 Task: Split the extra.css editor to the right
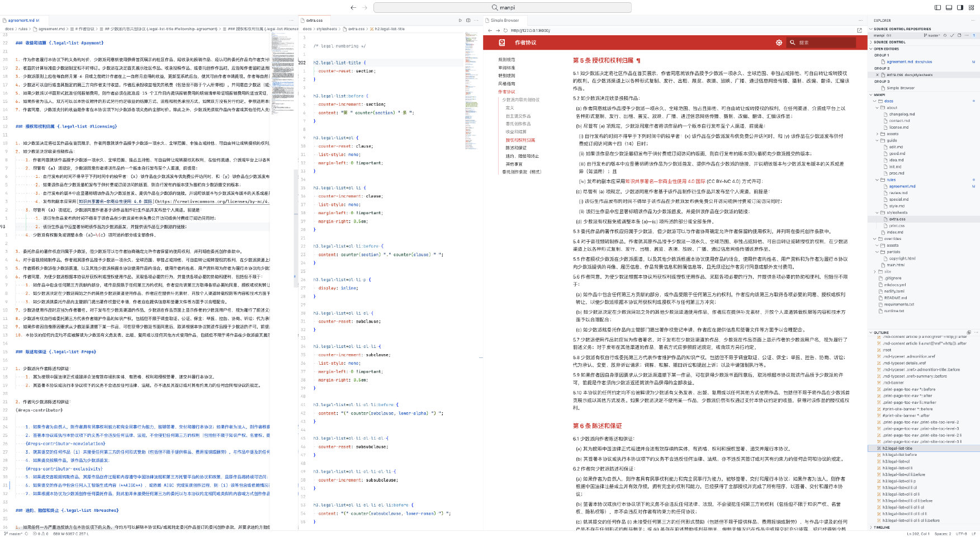coord(468,20)
